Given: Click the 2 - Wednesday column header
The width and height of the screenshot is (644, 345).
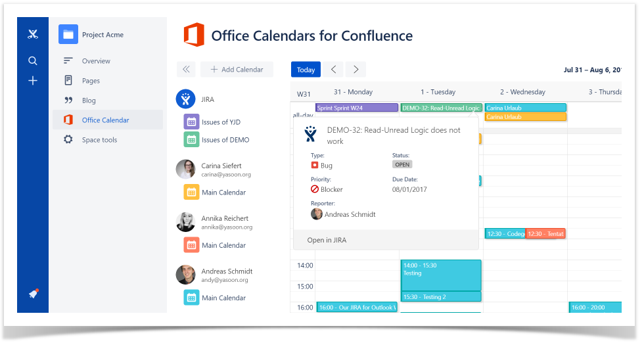Looking at the screenshot, I should click(x=522, y=92).
